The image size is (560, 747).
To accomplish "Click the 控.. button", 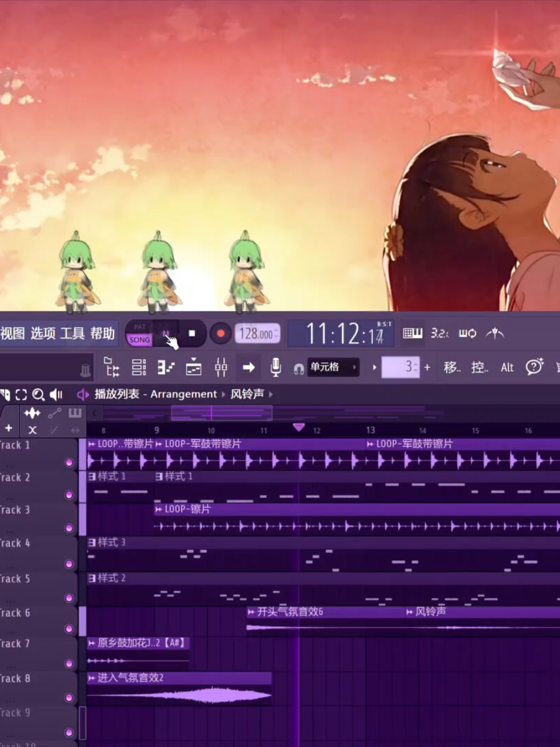I will (479, 367).
